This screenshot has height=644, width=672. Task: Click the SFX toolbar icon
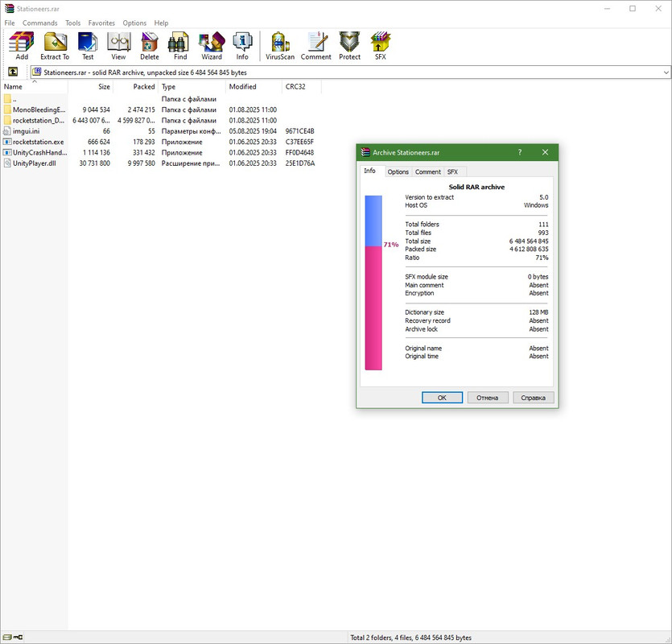click(381, 45)
